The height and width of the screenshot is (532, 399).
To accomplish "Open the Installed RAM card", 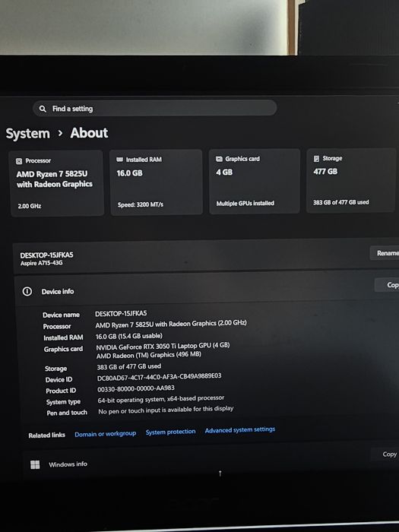I will (x=156, y=182).
